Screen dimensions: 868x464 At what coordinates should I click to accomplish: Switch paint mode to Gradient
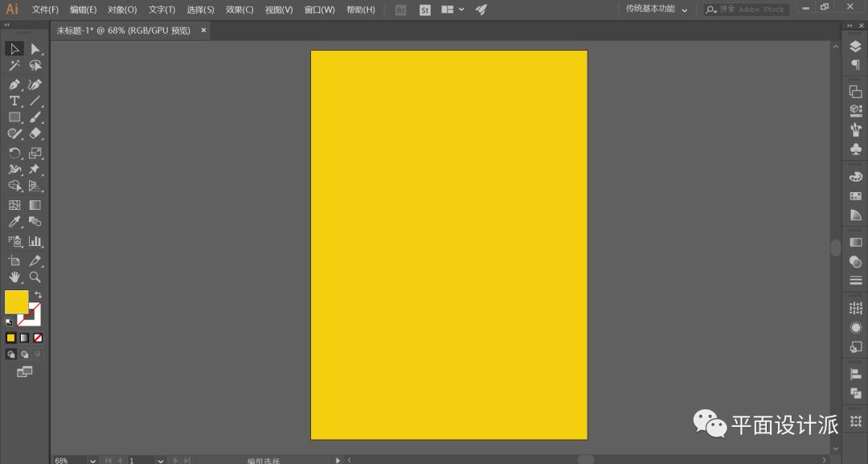[24, 338]
